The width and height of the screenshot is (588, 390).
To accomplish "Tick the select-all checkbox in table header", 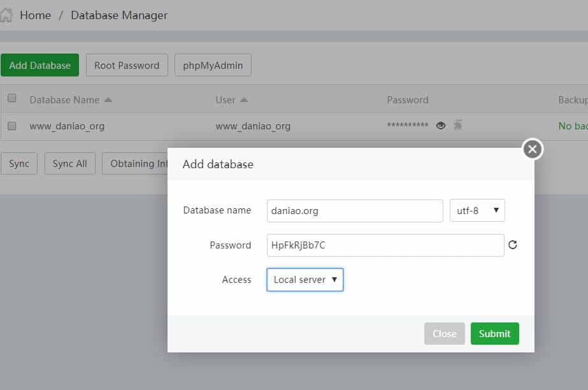I will pos(11,98).
